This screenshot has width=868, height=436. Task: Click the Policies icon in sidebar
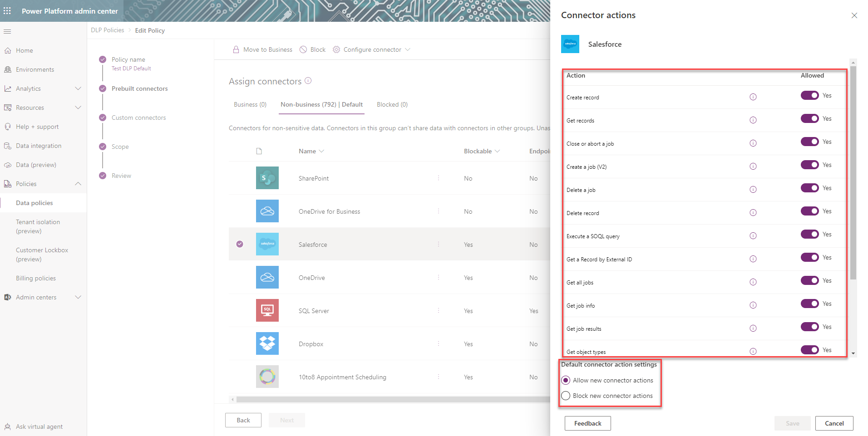pyautogui.click(x=8, y=184)
